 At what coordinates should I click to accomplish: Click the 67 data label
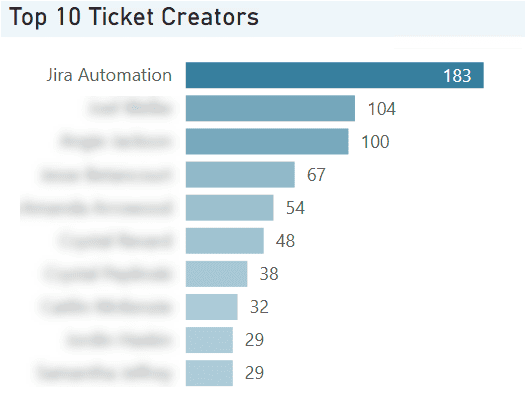[316, 175]
